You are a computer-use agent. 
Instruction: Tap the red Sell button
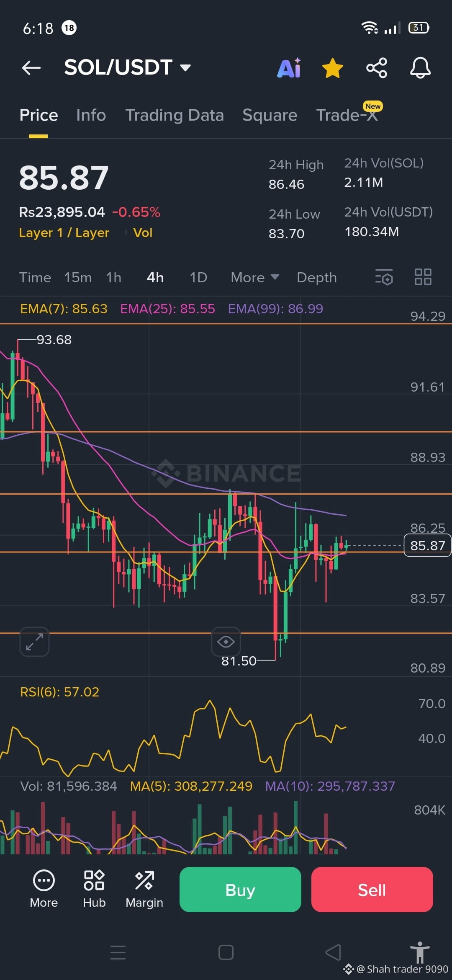372,890
